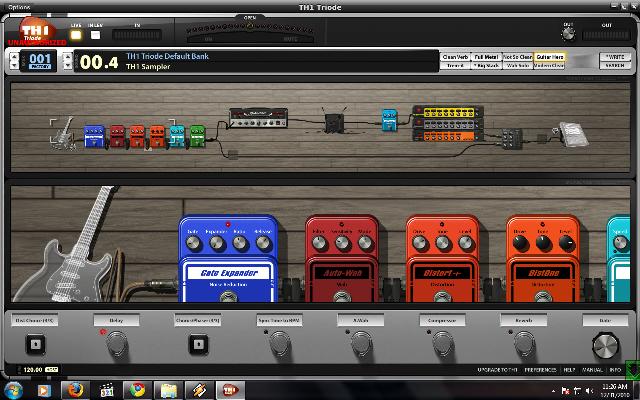Open Google Chrome from the taskbar
This screenshot has width=640, height=400.
[138, 390]
